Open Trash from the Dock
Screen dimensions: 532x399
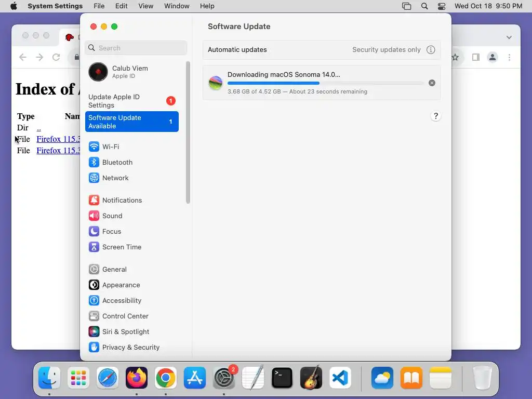[x=482, y=378]
